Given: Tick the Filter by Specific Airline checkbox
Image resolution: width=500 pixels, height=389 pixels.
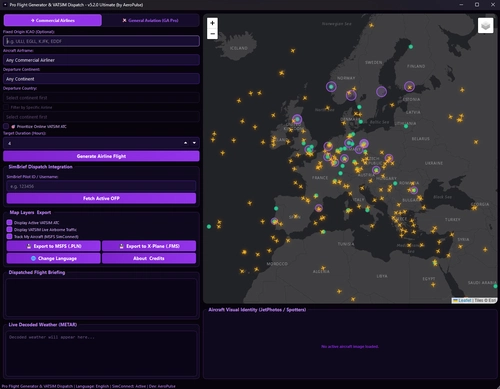Looking at the screenshot, I should tap(6, 107).
